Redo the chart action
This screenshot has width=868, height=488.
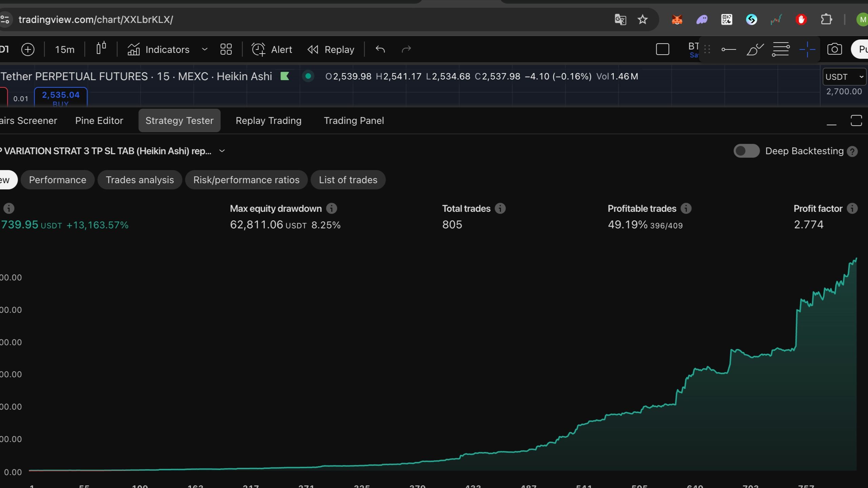point(406,49)
